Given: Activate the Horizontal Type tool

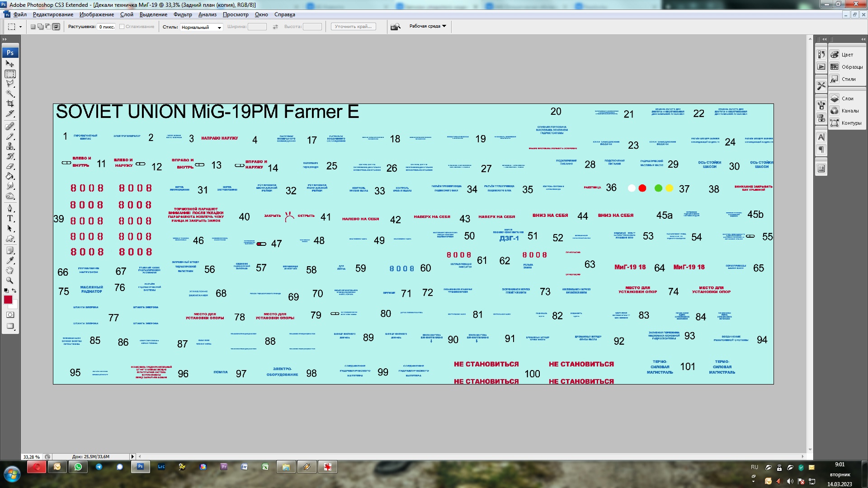Looking at the screenshot, I should (10, 218).
